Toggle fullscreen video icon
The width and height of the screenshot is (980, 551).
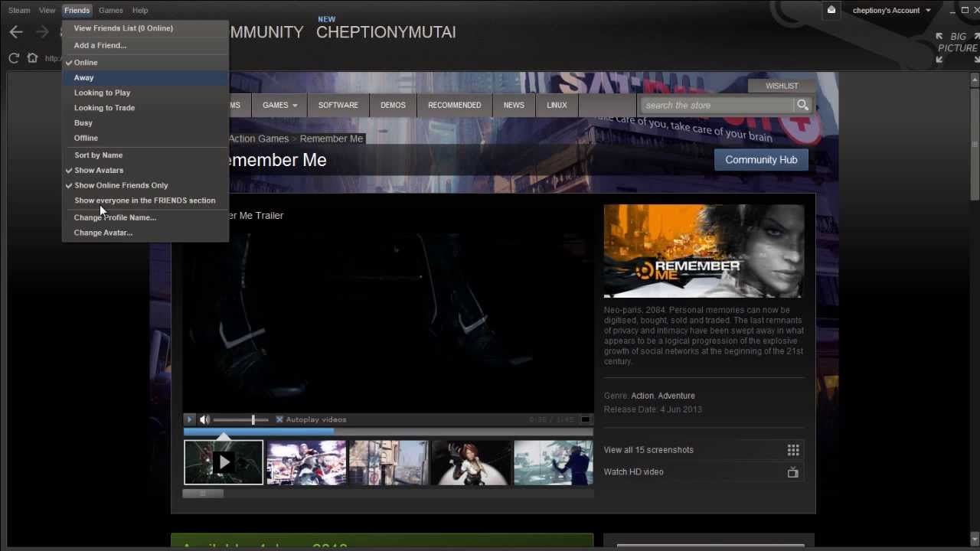coord(586,419)
